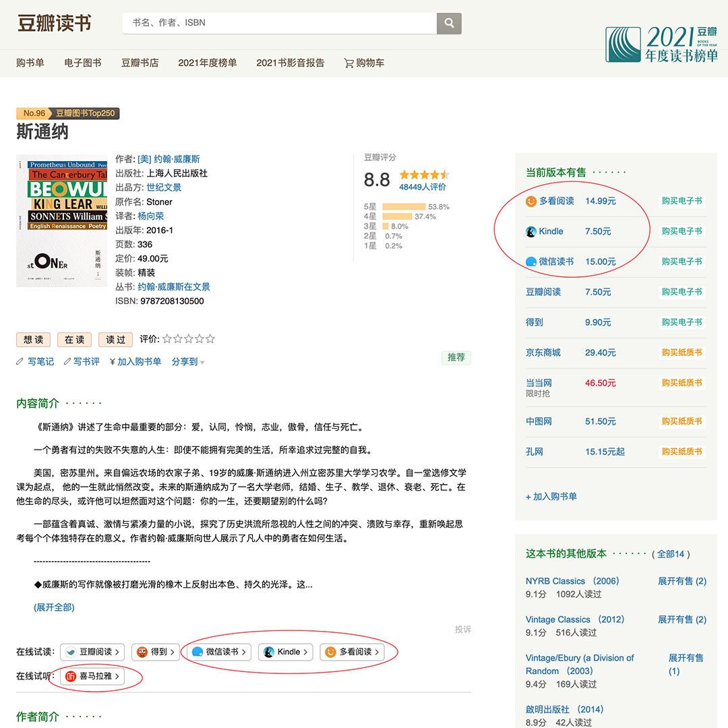Click the search magnifier button
The width and height of the screenshot is (728, 728).
449,23
